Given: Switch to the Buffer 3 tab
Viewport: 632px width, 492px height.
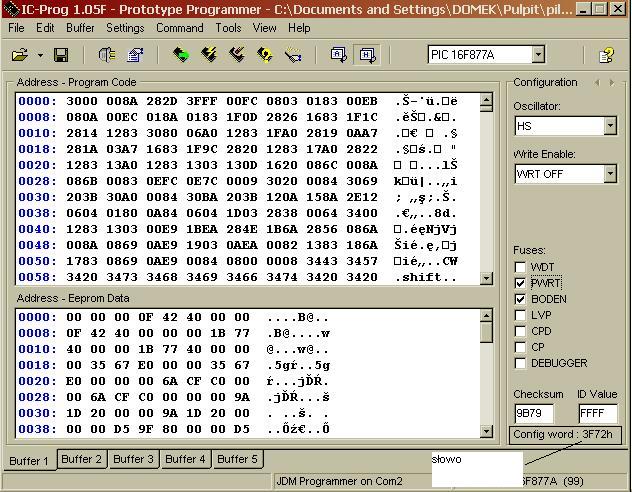Looking at the screenshot, I should tap(133, 459).
